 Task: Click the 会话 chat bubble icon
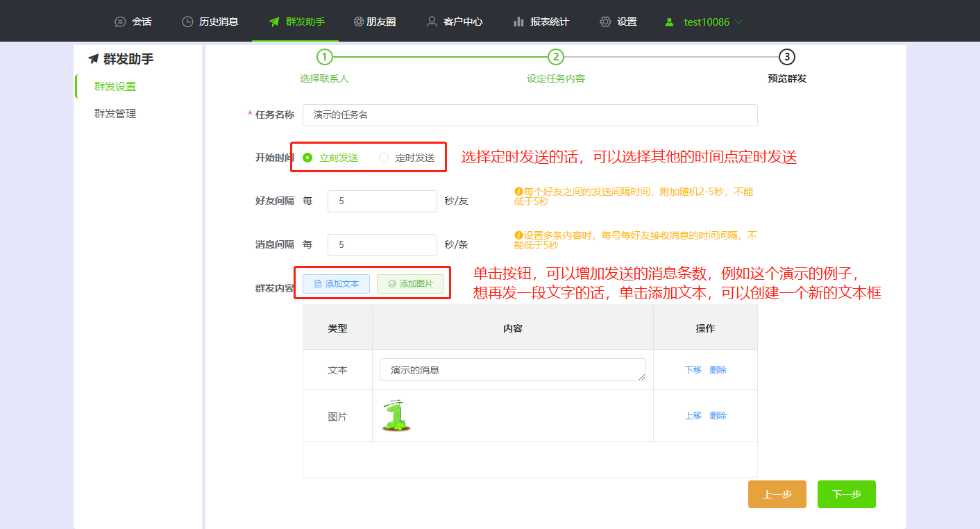click(x=120, y=22)
